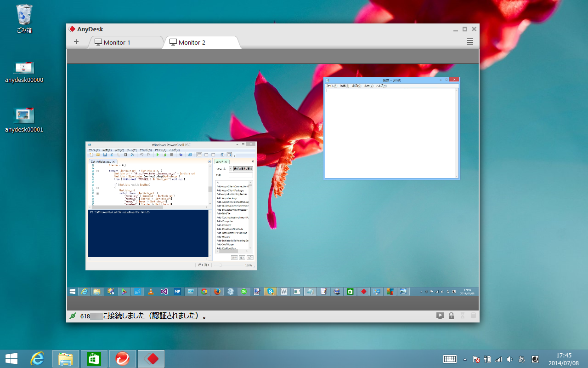Select Add-History in the commands list
Image resolution: width=588 pixels, height=368 pixels.
coord(224,236)
